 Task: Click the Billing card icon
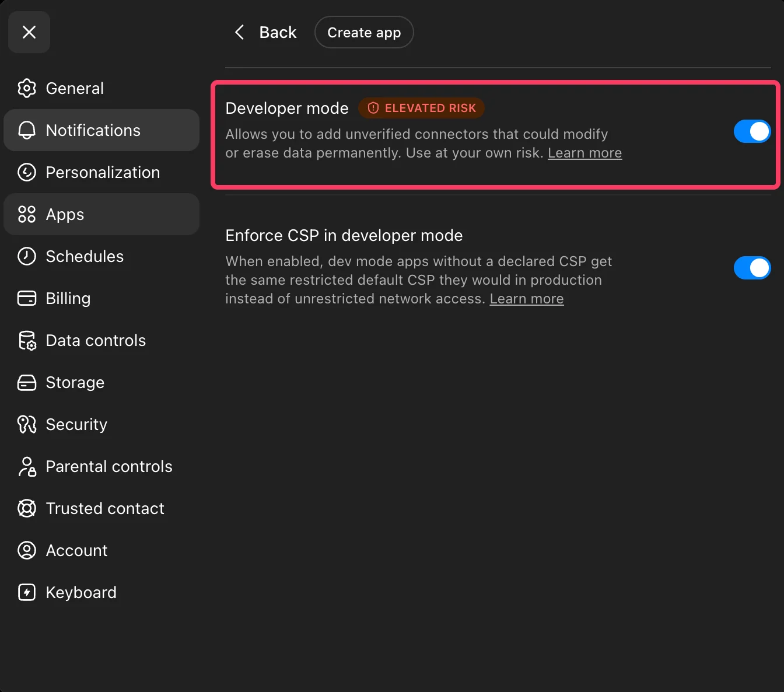[27, 298]
